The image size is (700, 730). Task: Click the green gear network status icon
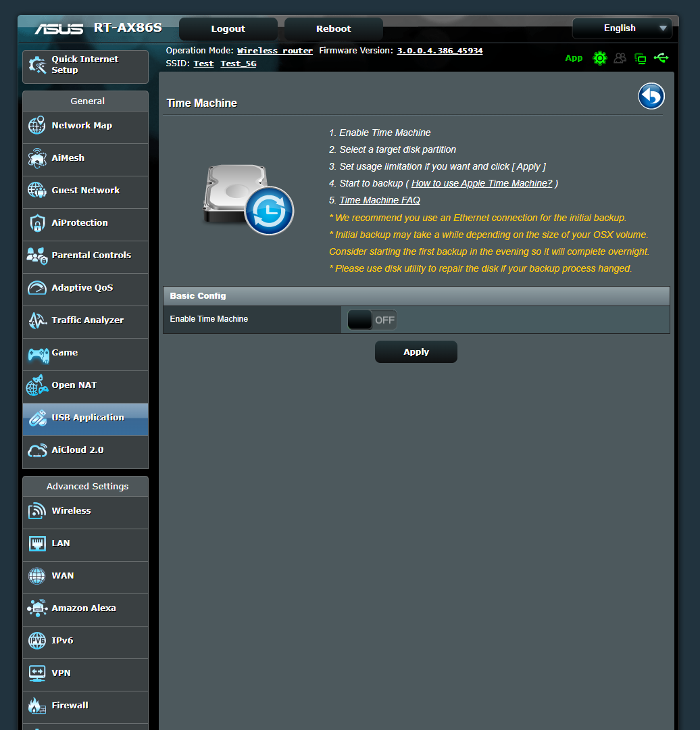(x=599, y=58)
